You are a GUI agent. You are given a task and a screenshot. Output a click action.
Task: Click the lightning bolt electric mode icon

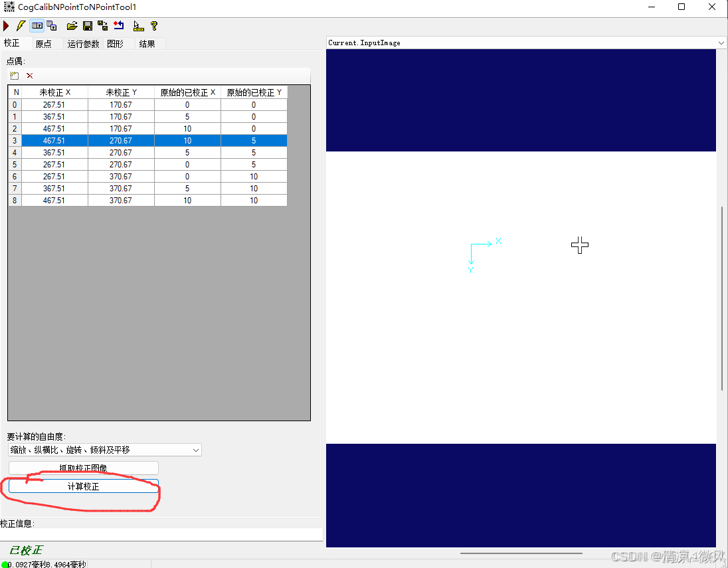point(21,25)
